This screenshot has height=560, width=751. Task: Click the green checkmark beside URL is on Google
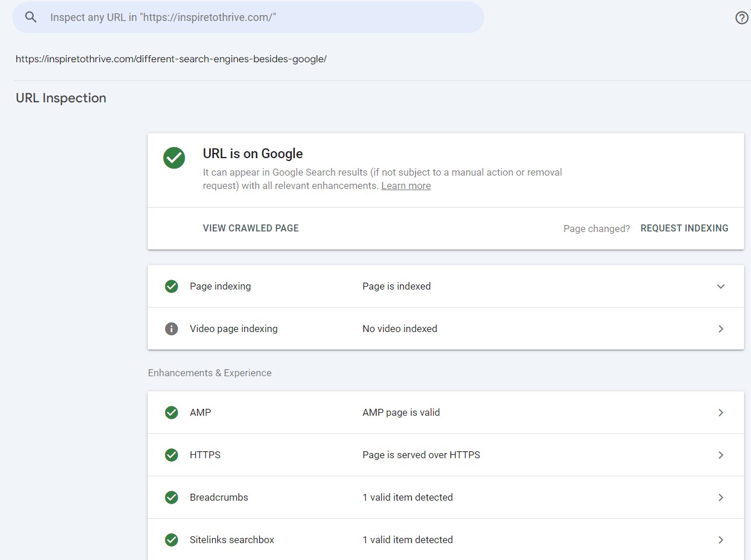(174, 158)
